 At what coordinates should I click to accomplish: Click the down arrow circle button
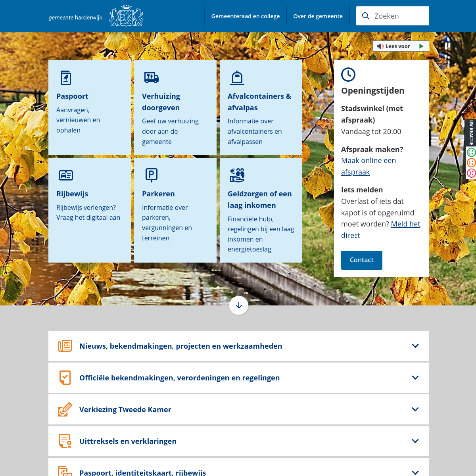(239, 305)
